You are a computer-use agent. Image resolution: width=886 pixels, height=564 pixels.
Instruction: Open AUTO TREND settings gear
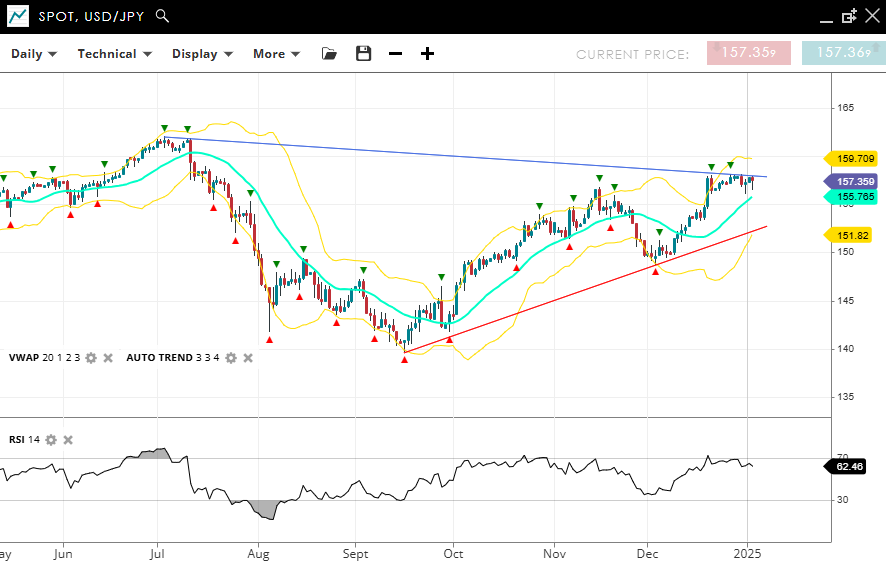[231, 358]
